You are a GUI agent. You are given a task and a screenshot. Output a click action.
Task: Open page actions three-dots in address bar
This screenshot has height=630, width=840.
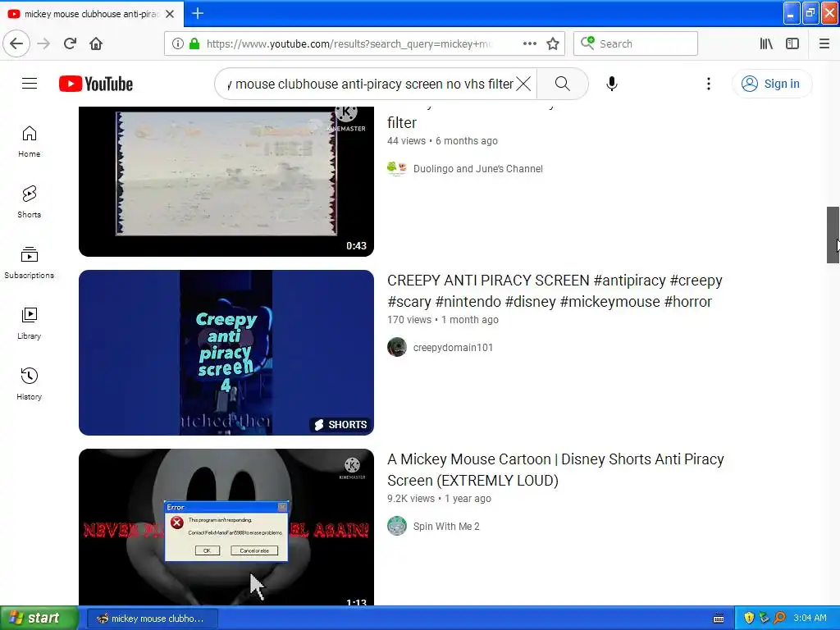(x=530, y=43)
